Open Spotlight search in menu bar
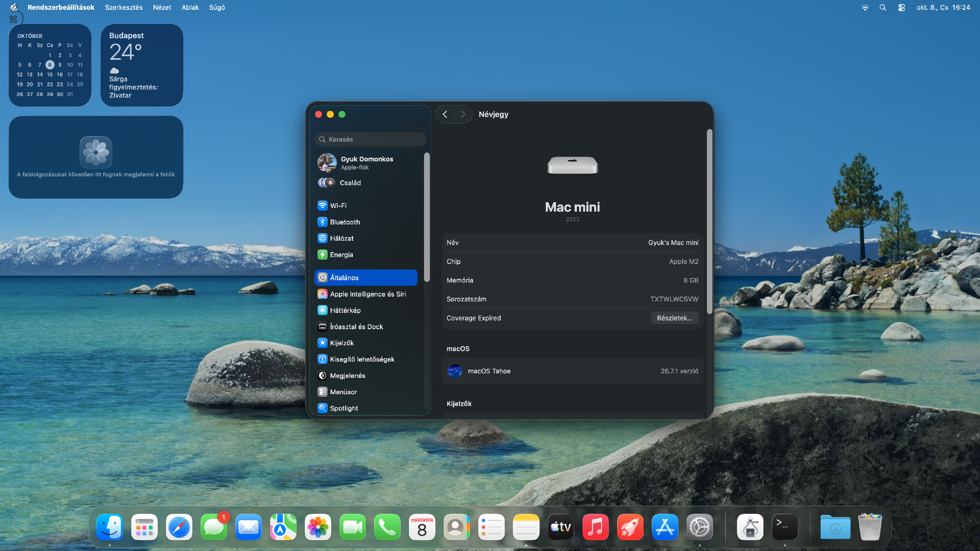Viewport: 980px width, 551px height. click(x=883, y=7)
